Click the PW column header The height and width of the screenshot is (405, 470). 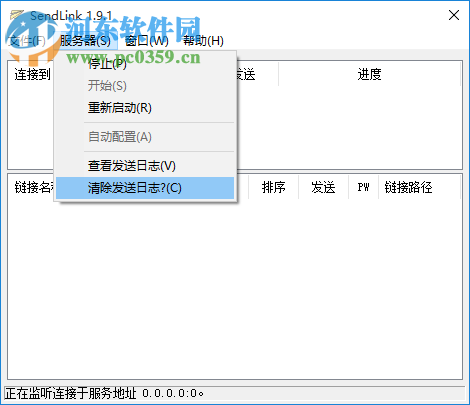pyautogui.click(x=363, y=187)
